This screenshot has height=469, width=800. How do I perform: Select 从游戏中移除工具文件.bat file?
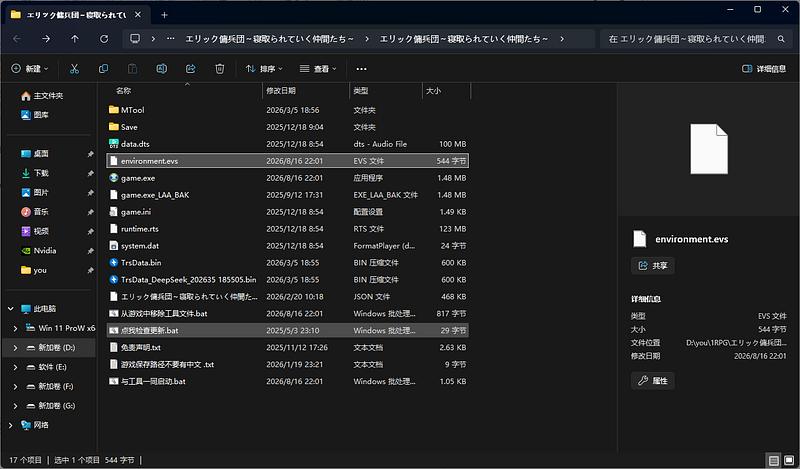pos(288,313)
